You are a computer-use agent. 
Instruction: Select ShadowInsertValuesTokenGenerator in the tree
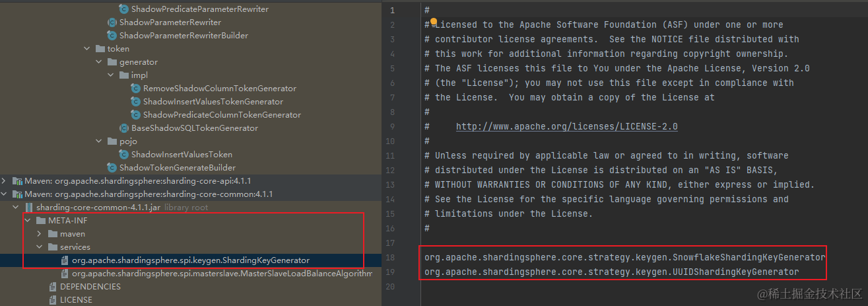(213, 101)
